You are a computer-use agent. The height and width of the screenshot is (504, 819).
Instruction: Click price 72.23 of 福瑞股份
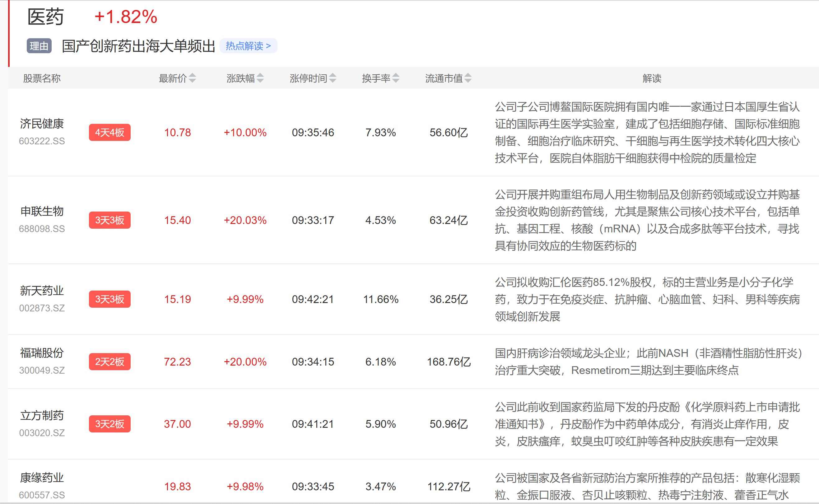(x=177, y=362)
